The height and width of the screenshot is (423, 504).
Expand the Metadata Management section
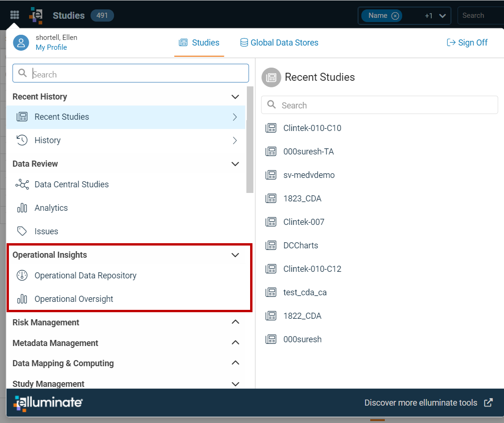235,343
